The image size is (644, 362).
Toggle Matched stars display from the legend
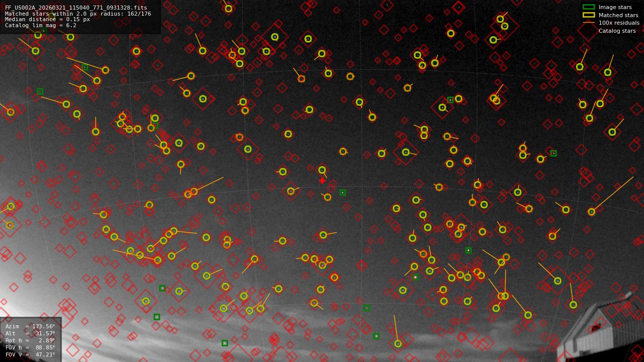[619, 15]
